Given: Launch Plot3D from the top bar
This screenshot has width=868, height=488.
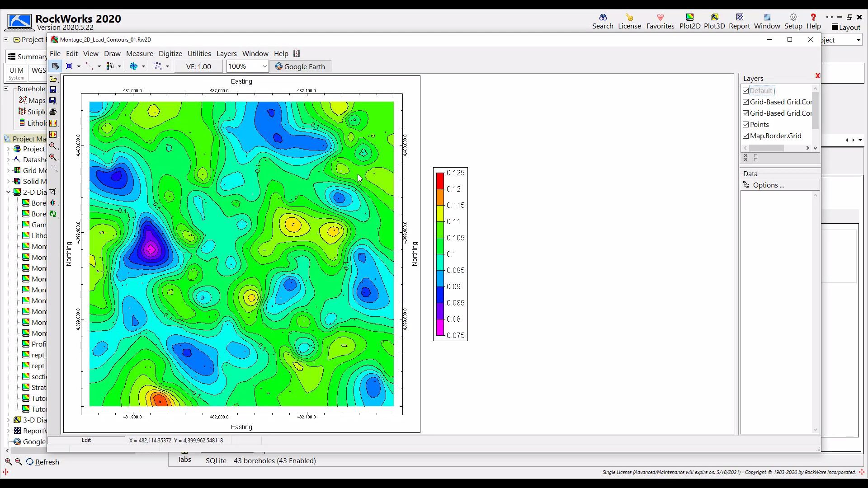Looking at the screenshot, I should click(x=714, y=21).
